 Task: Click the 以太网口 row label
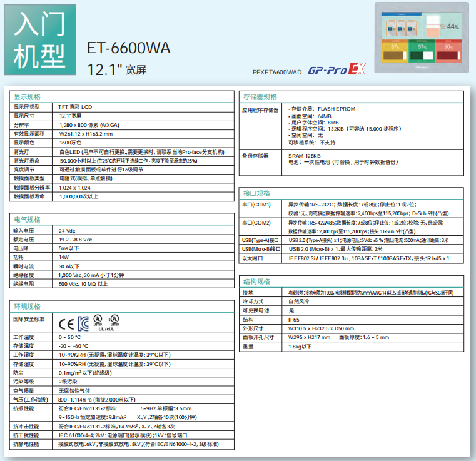tap(253, 258)
